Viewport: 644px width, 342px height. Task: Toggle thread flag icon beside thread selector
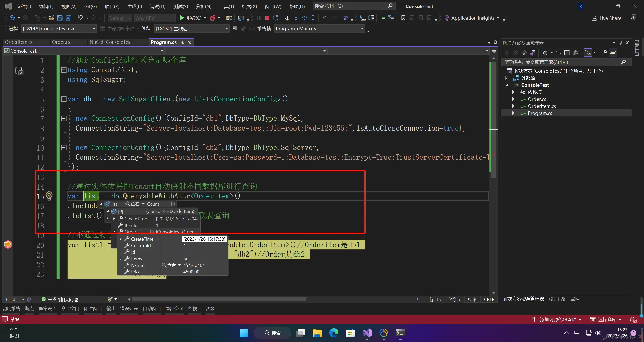tap(235, 28)
